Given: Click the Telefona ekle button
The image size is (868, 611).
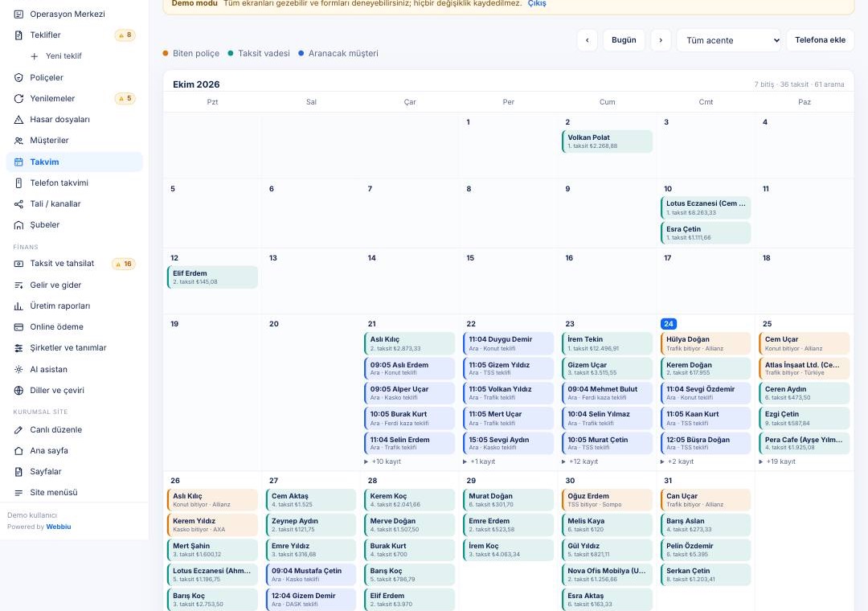Looking at the screenshot, I should coord(820,40).
